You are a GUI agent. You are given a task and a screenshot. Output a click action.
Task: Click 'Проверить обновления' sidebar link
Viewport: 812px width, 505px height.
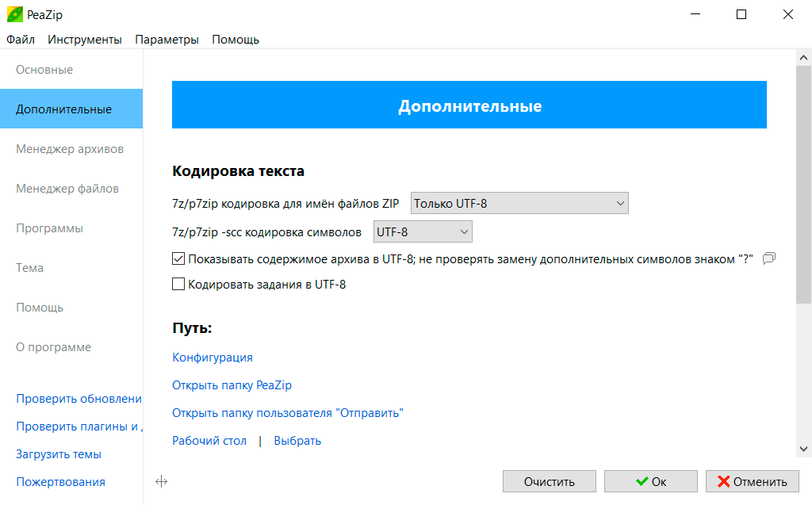tap(79, 398)
